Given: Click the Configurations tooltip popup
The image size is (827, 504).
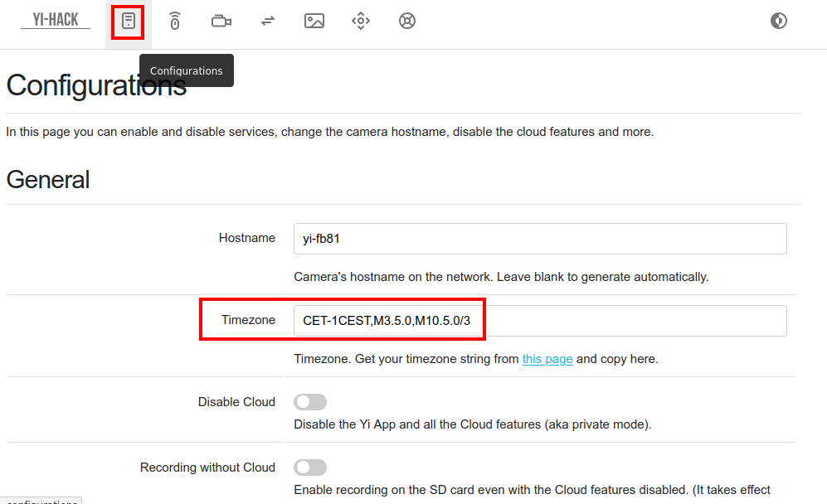Looking at the screenshot, I should (x=187, y=70).
